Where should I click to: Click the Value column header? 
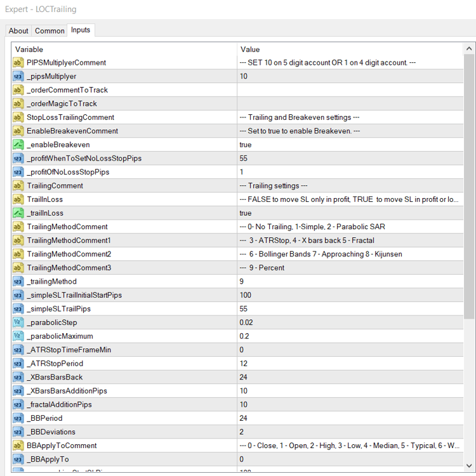click(350, 49)
